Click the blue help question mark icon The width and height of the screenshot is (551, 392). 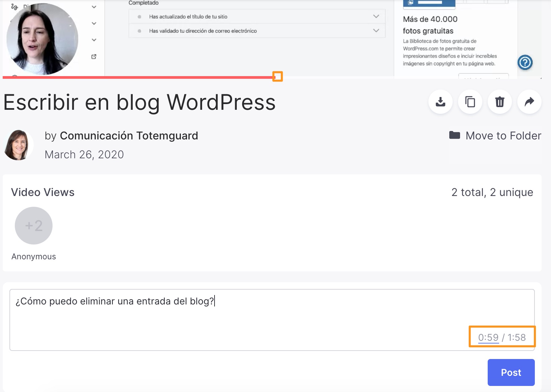point(525,62)
